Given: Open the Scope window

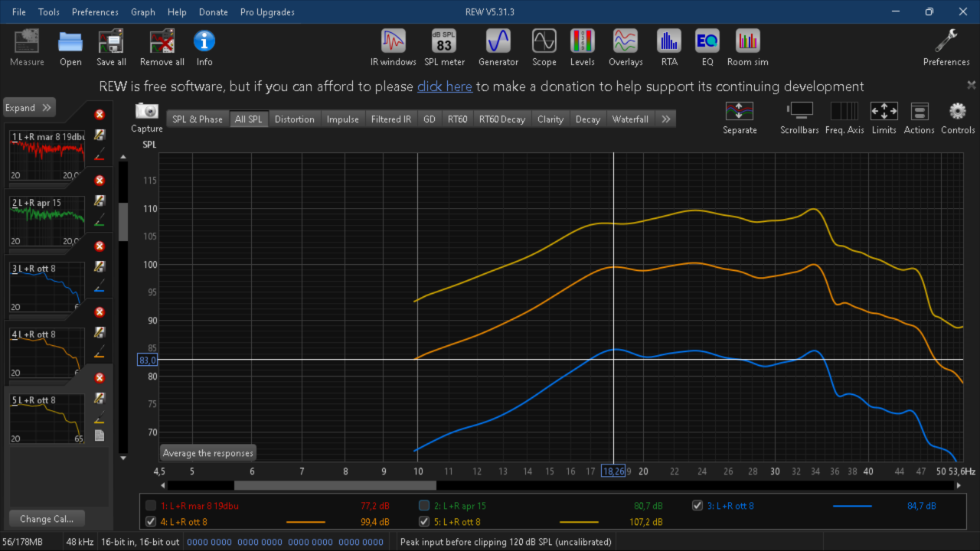Looking at the screenshot, I should [x=544, y=47].
